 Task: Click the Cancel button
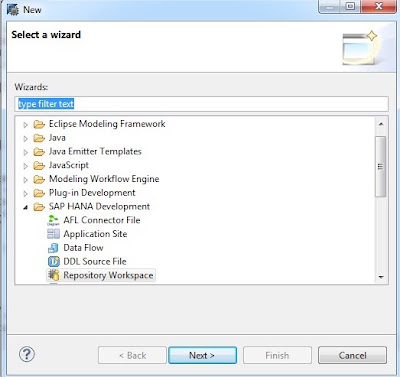(x=352, y=355)
